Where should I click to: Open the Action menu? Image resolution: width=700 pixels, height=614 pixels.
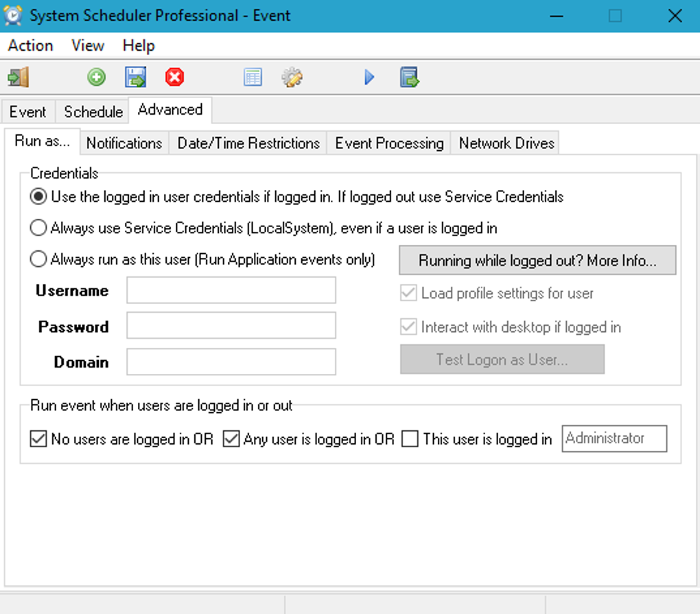pos(30,45)
